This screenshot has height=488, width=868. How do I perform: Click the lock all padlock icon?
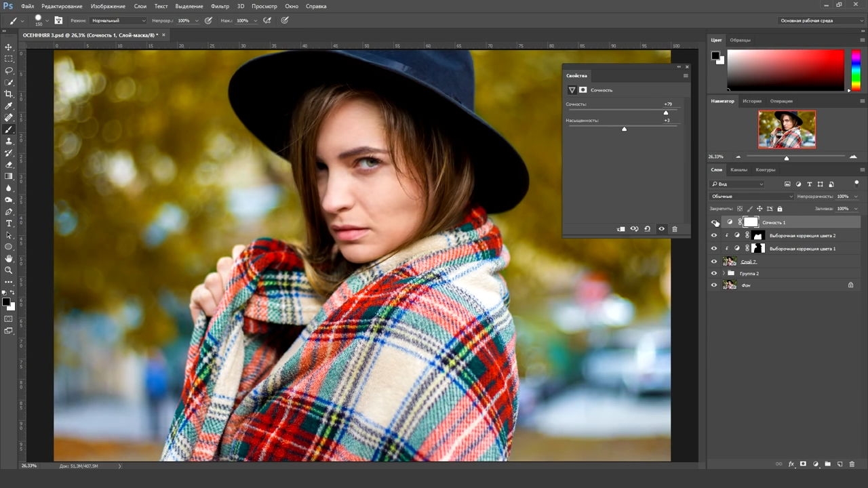point(779,209)
